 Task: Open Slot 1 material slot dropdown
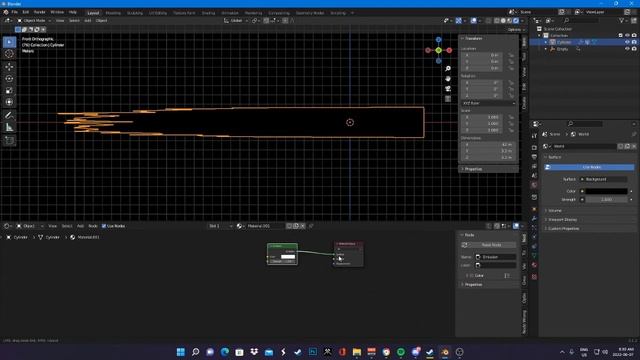pos(220,226)
